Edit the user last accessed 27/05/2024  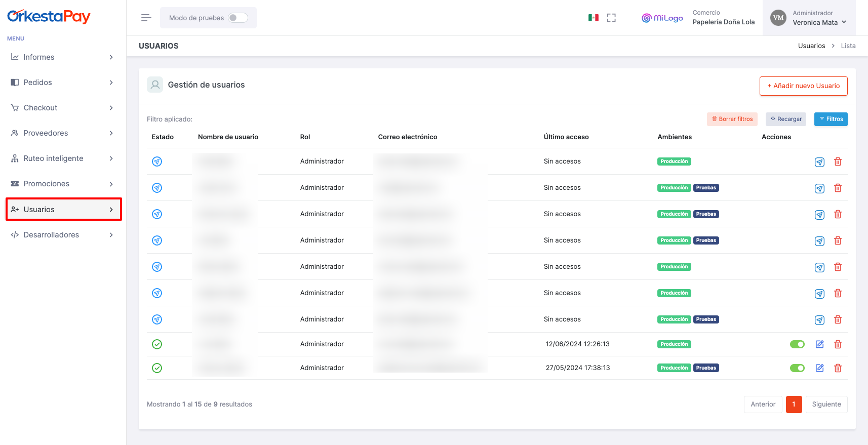pyautogui.click(x=819, y=368)
